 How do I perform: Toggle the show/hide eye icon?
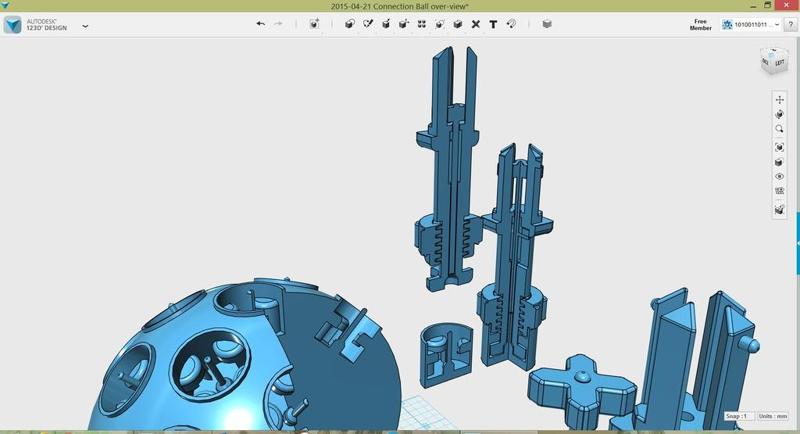pyautogui.click(x=780, y=177)
